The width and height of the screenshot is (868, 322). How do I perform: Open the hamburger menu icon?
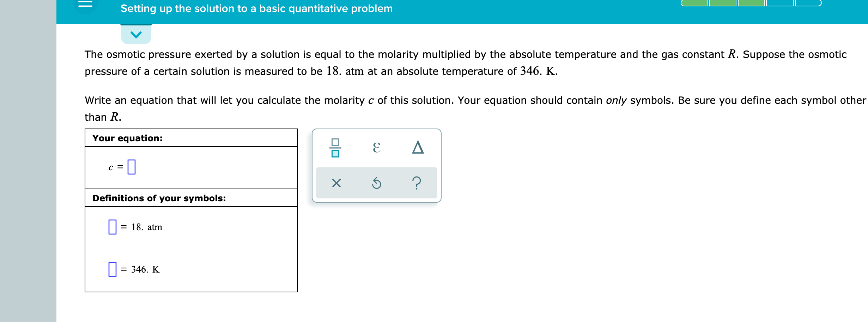tap(86, 4)
